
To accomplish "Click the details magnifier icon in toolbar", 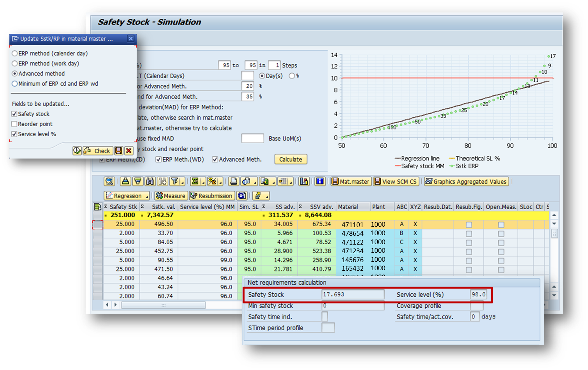I will (x=109, y=181).
